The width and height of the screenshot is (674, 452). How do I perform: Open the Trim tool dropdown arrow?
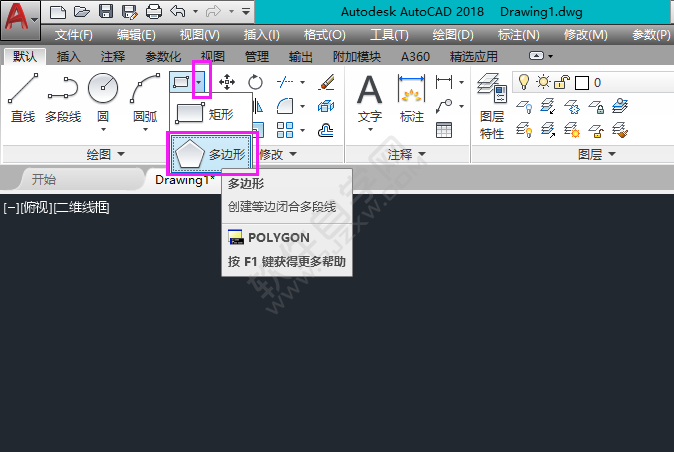coord(302,82)
